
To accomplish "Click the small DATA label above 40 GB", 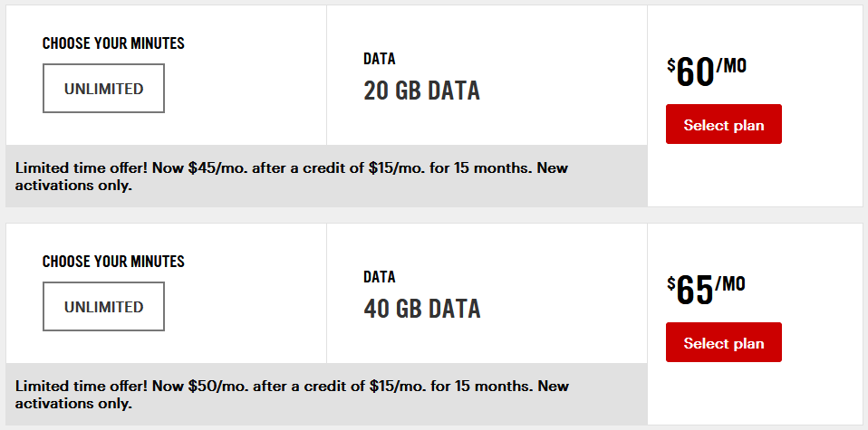I will pos(380,278).
